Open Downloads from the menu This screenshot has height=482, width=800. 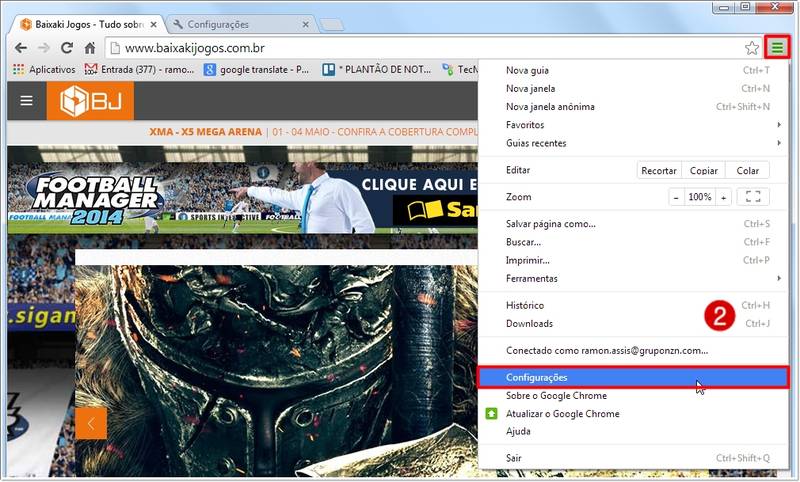(633, 324)
